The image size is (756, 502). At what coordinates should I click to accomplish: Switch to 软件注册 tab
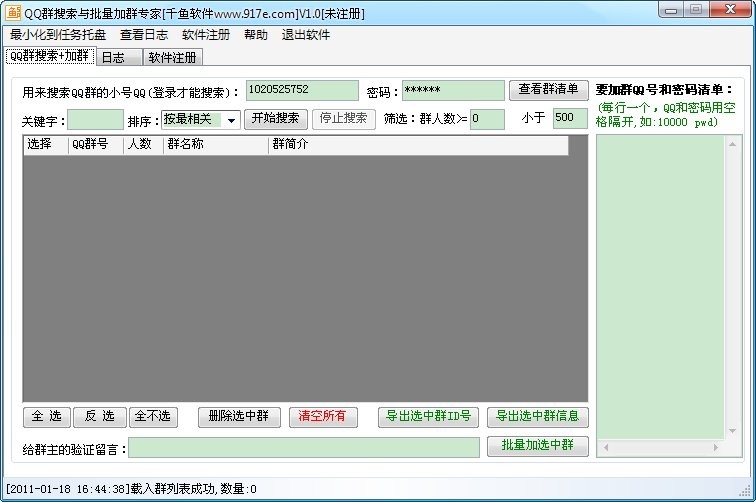coord(173,57)
